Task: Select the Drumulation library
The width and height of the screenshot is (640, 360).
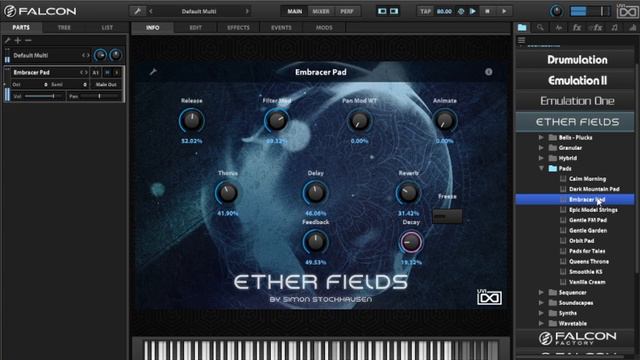Action: [576, 60]
